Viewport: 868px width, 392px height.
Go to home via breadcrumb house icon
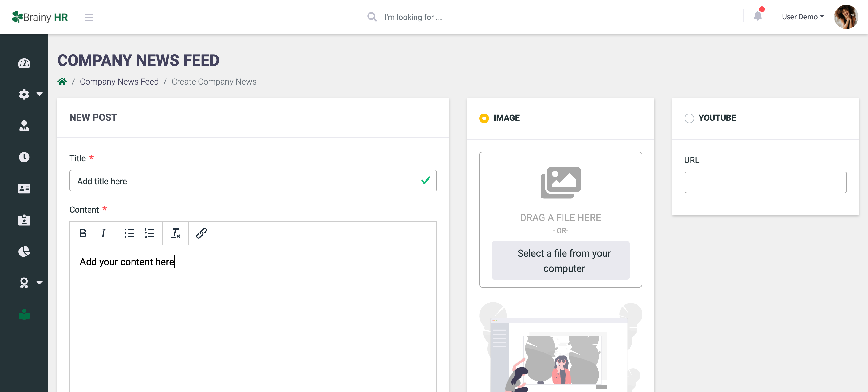pos(62,82)
